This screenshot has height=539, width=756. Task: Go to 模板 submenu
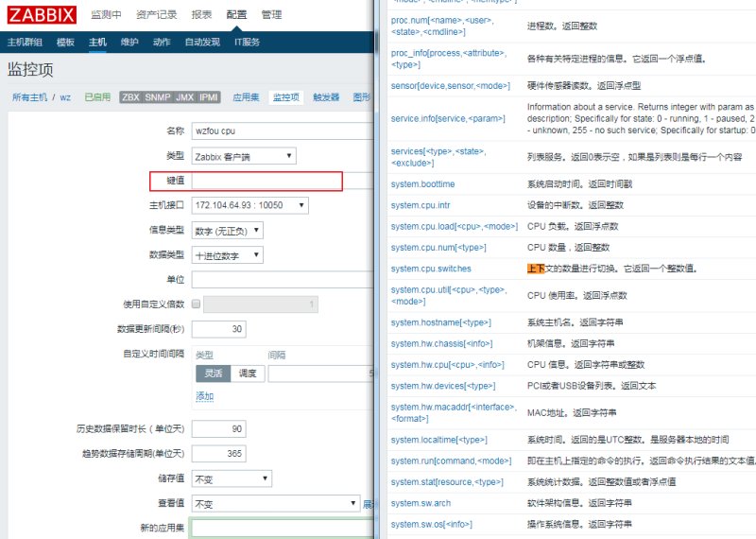(65, 42)
